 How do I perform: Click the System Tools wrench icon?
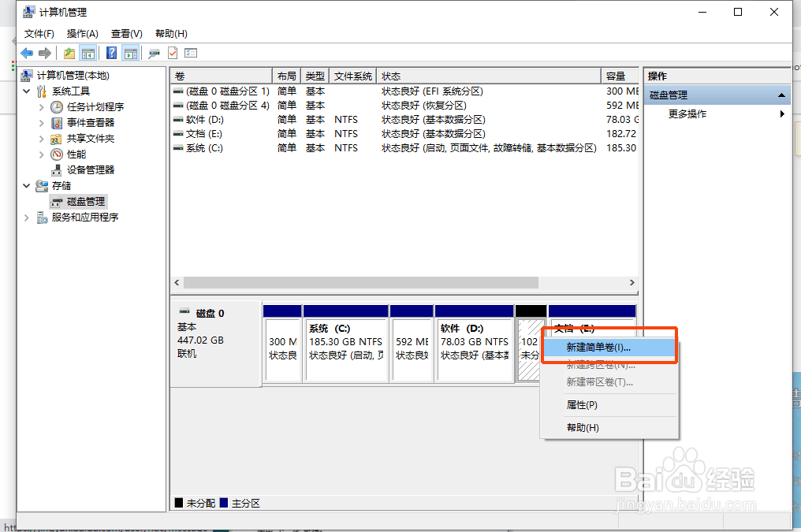[x=42, y=91]
